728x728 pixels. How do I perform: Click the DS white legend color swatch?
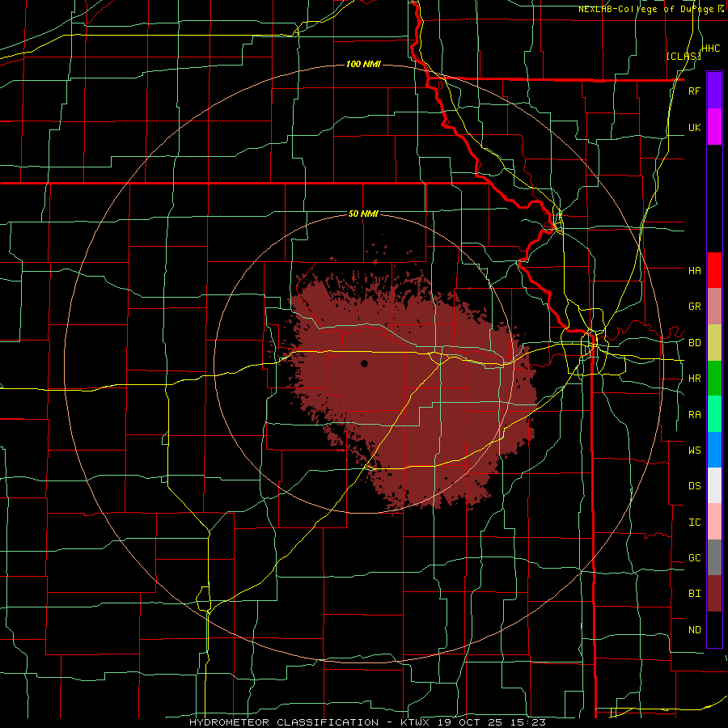pos(714,485)
